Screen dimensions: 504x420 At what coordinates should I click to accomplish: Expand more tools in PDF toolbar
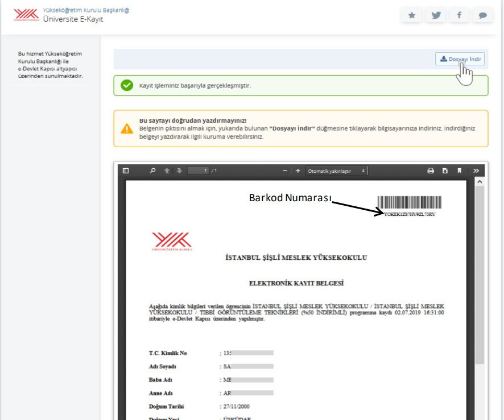476,171
